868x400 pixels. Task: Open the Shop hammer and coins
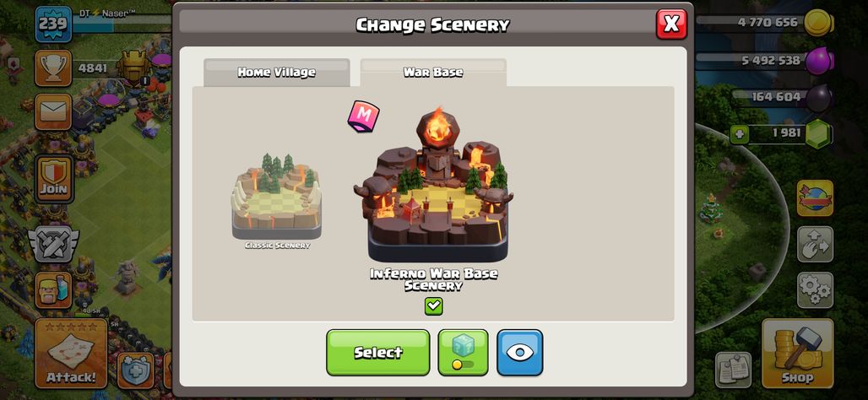[x=797, y=353]
